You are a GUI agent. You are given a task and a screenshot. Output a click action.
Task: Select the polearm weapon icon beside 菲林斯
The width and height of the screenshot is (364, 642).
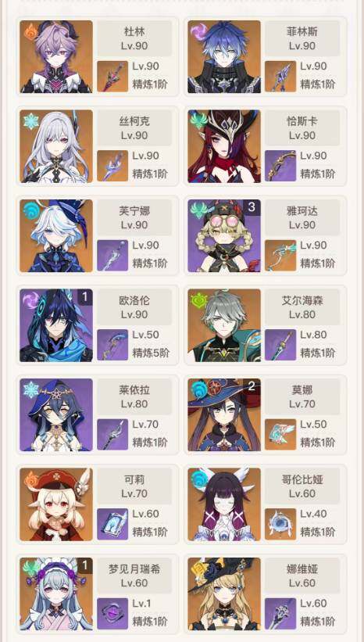tap(280, 77)
